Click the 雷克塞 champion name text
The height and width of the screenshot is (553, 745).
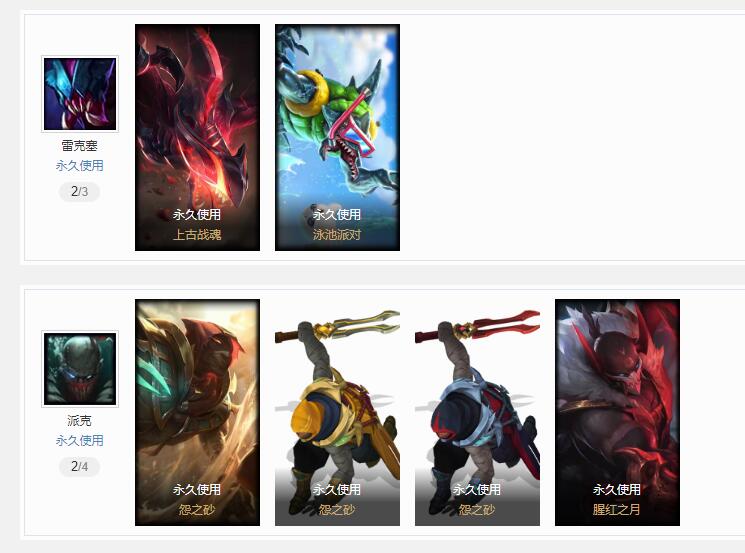[x=79, y=145]
